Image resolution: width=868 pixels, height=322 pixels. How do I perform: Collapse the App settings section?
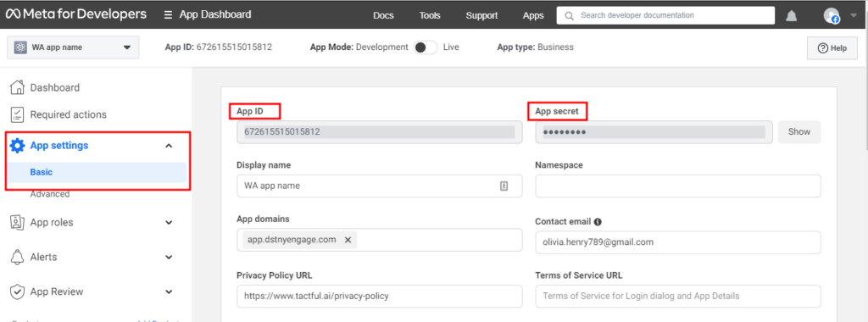(170, 146)
